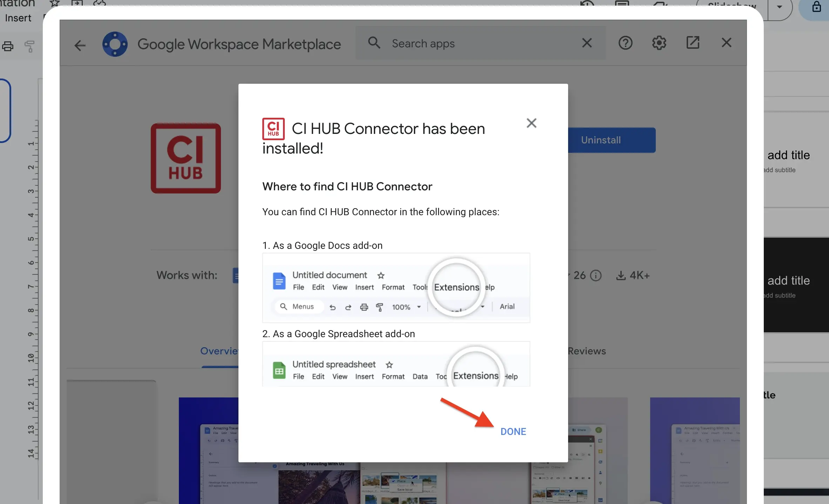
Task: Click the Uninstall button
Action: [x=612, y=140]
